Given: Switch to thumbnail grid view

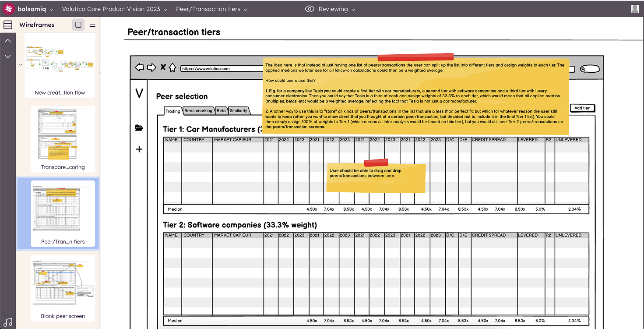Looking at the screenshot, I should tap(78, 25).
